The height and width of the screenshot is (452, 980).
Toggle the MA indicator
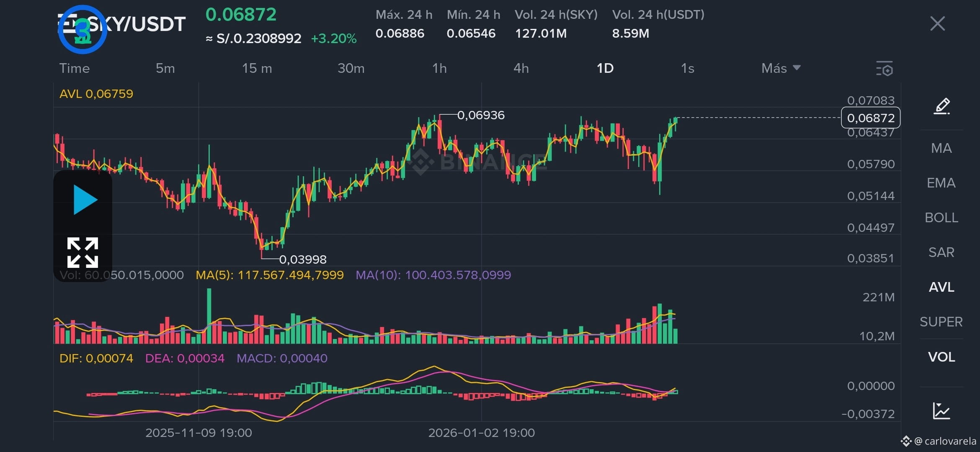[x=941, y=148]
